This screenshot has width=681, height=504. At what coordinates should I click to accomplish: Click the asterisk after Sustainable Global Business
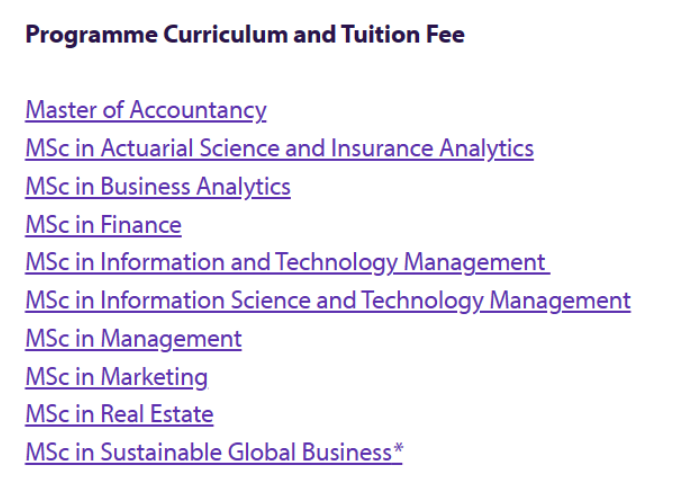(x=398, y=448)
